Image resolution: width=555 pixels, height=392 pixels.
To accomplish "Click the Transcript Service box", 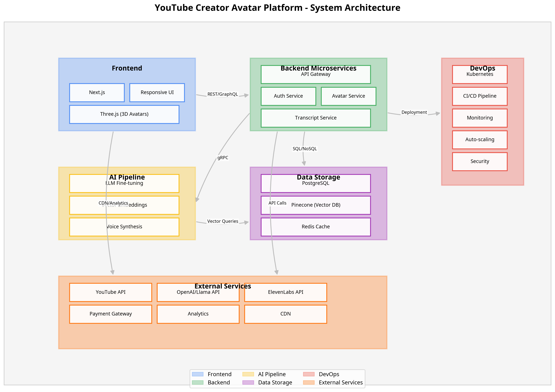I will pyautogui.click(x=316, y=118).
